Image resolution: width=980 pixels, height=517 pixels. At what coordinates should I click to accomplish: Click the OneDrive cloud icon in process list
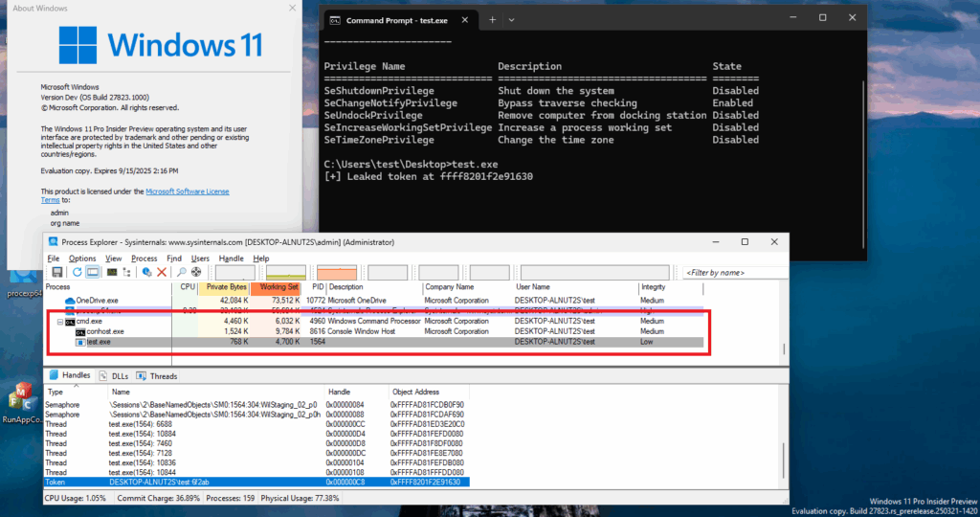coord(70,301)
